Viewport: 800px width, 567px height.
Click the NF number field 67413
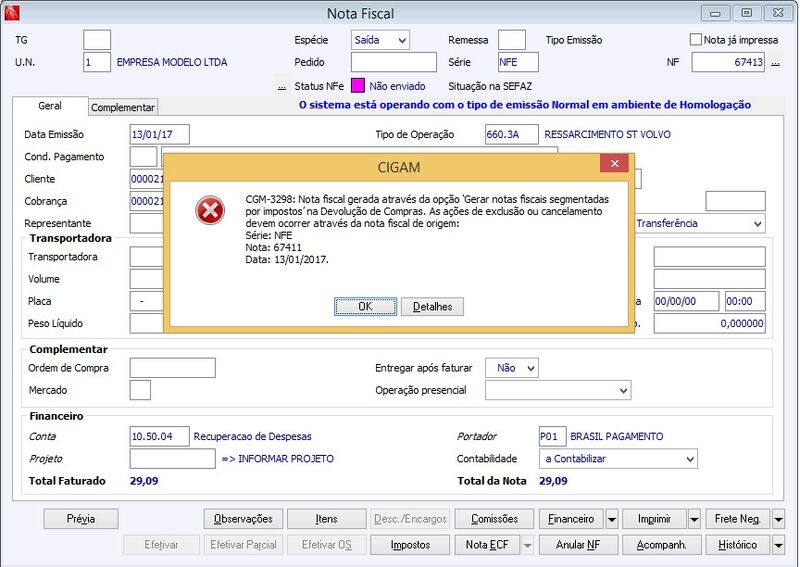pyautogui.click(x=728, y=62)
